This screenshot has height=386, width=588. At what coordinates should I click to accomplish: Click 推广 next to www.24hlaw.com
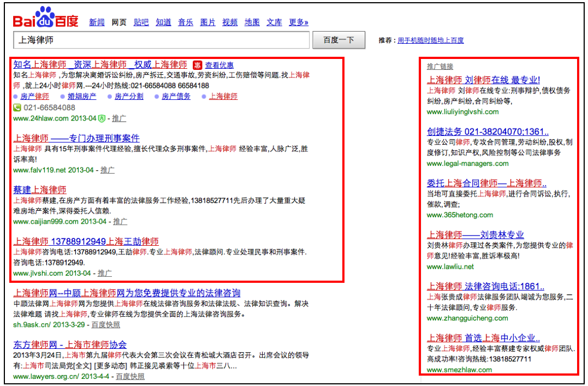[119, 118]
